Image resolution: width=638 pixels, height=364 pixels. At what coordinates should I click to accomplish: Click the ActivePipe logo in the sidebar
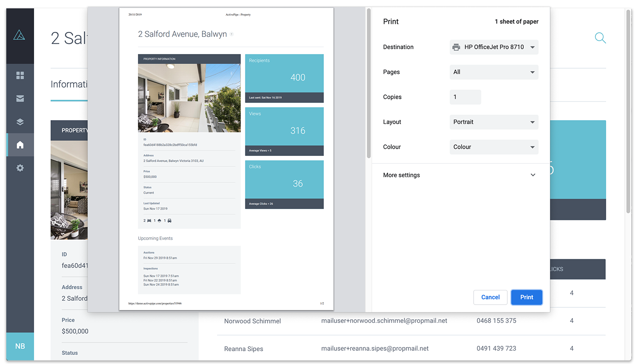[19, 35]
